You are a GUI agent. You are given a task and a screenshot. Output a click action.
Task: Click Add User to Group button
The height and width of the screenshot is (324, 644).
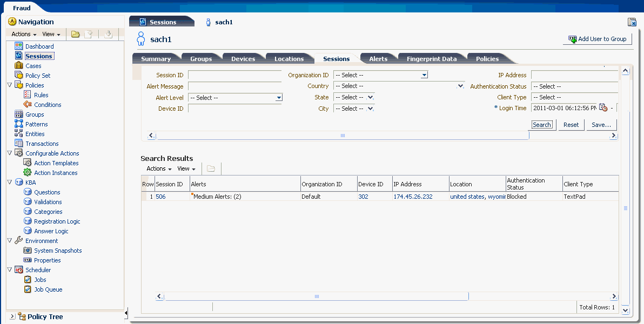[597, 38]
